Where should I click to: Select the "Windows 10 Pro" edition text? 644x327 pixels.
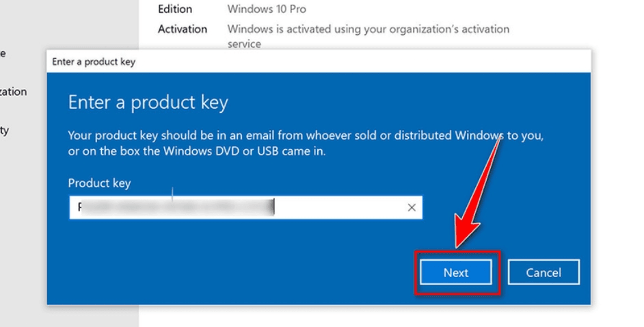(267, 9)
